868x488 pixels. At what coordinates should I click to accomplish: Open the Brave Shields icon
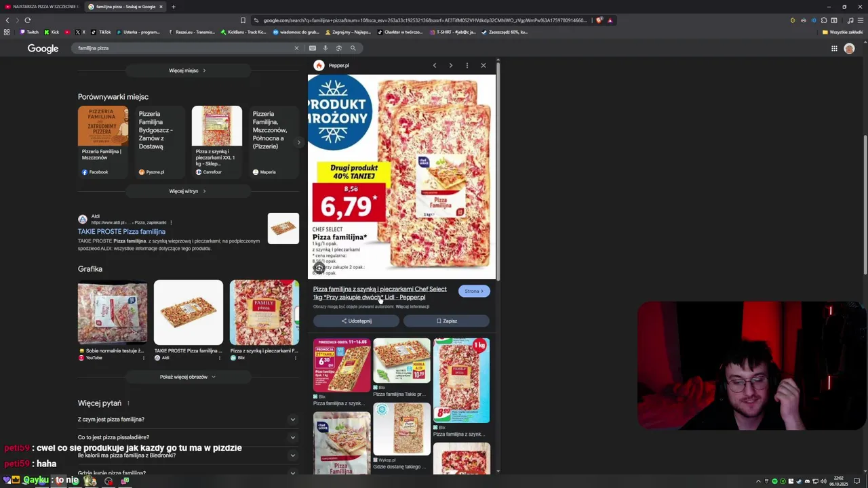599,20
